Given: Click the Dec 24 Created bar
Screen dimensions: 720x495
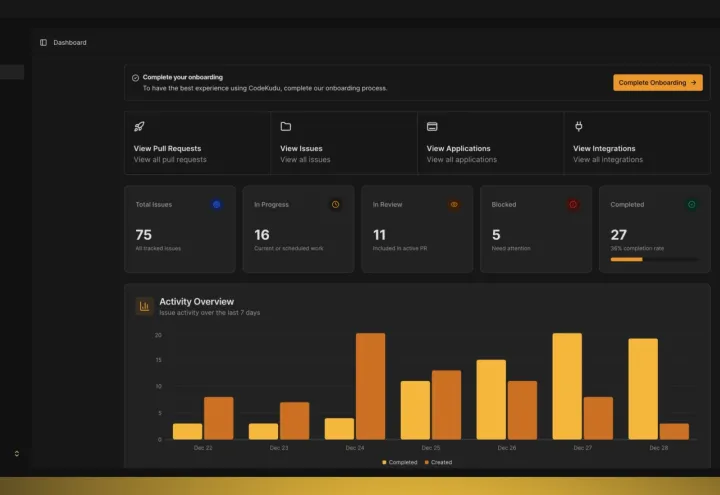Looking at the screenshot, I should [371, 386].
